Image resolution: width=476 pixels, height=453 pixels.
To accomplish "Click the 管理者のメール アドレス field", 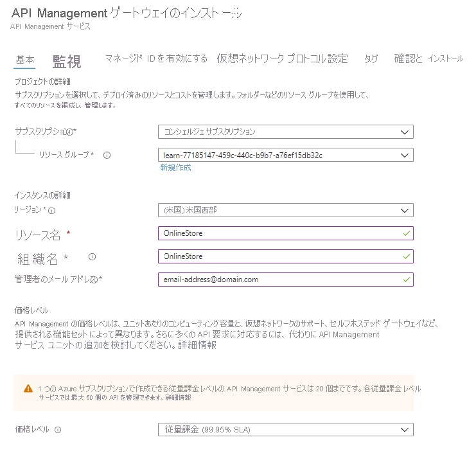I will tap(286, 280).
